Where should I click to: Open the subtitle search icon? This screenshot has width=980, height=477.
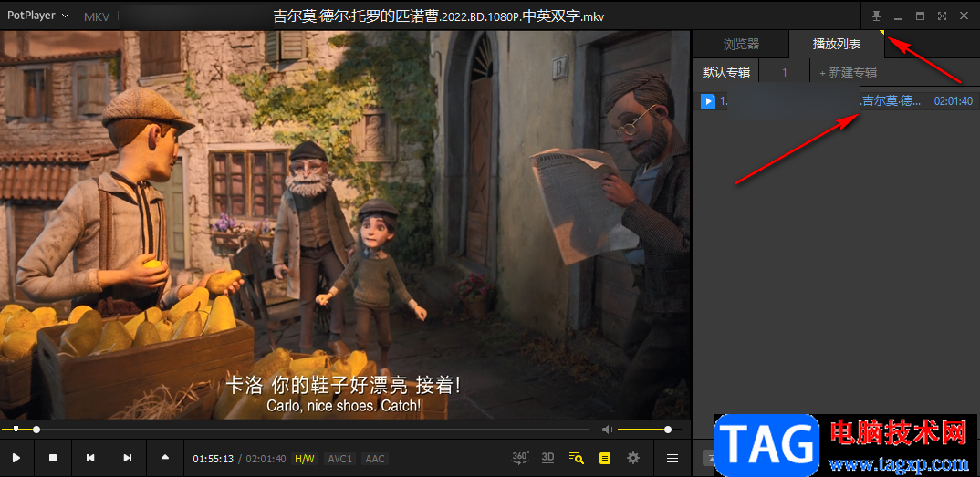click(577, 458)
